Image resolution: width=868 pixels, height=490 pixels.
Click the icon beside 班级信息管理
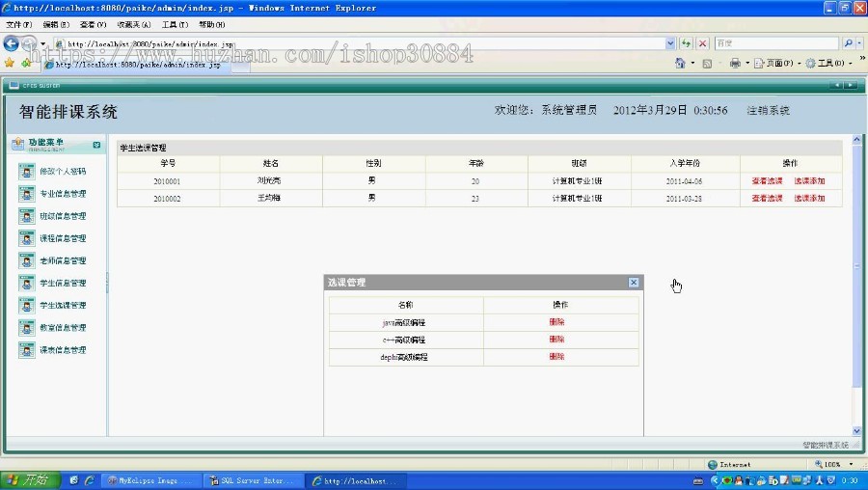pos(26,216)
